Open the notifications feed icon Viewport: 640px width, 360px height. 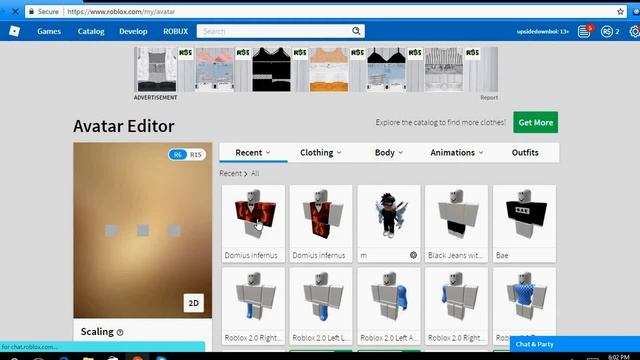(x=584, y=31)
